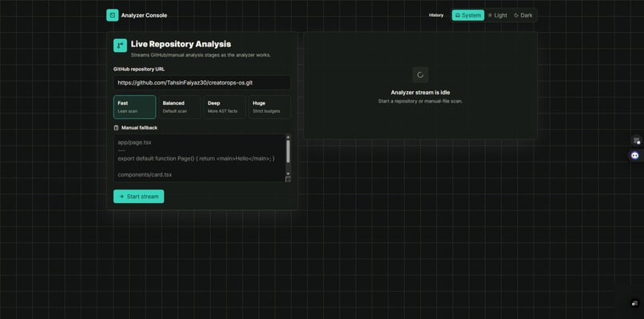
Task: Click the Analyzer Console logo icon
Action: (x=112, y=15)
